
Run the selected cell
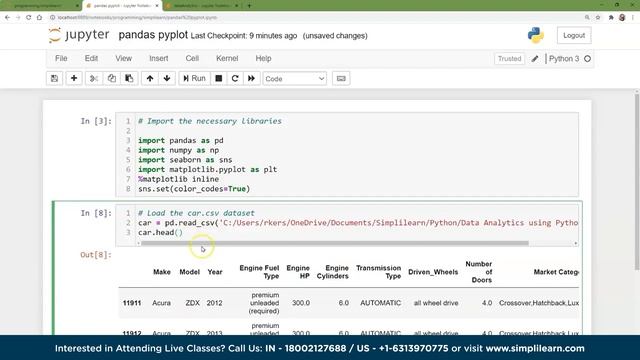point(194,78)
